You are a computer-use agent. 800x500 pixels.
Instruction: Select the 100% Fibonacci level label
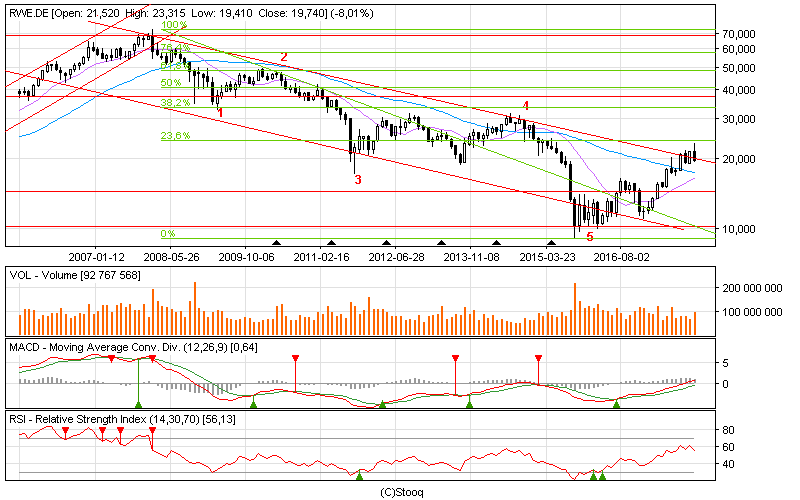coord(174,24)
